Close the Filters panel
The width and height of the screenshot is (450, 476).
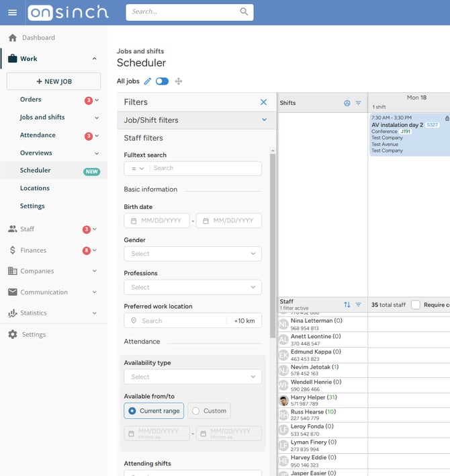[263, 102]
